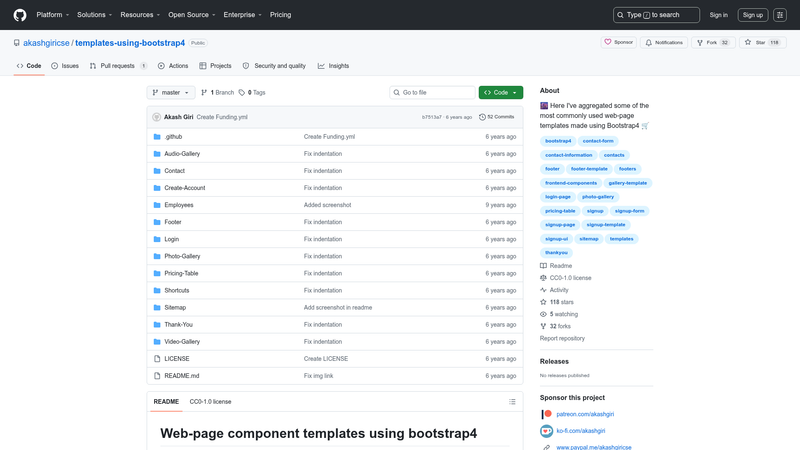Screen dimensions: 800x450
Task: Switch to the CC0-1.0 license tab
Action: (x=210, y=402)
